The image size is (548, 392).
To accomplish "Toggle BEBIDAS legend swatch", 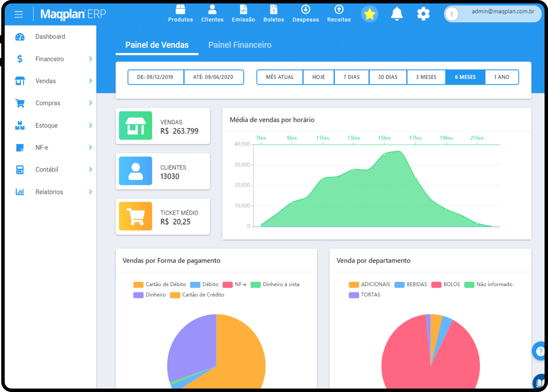I will (400, 285).
